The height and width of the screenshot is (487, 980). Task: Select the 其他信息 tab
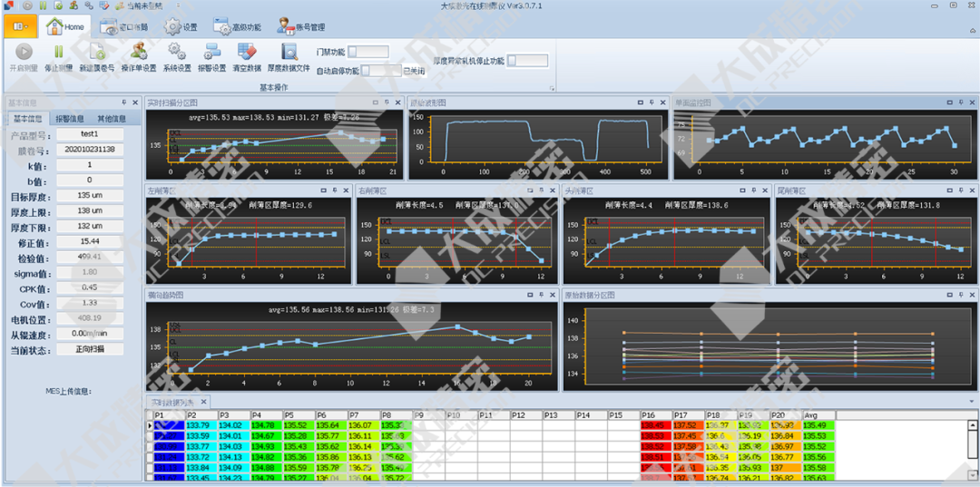(112, 118)
